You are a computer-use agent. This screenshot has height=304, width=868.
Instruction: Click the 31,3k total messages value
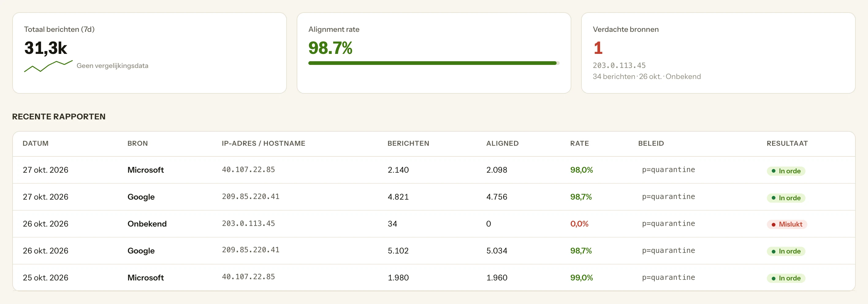click(x=45, y=48)
